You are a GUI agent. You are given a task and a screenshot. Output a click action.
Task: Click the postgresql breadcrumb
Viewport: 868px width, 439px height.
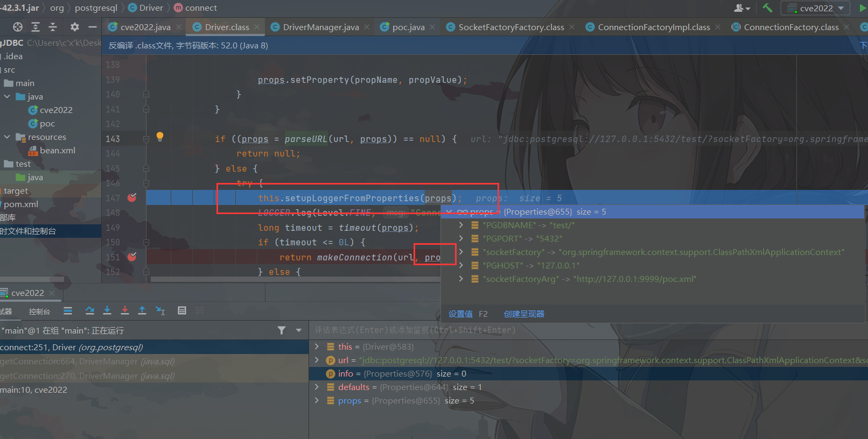(x=96, y=8)
